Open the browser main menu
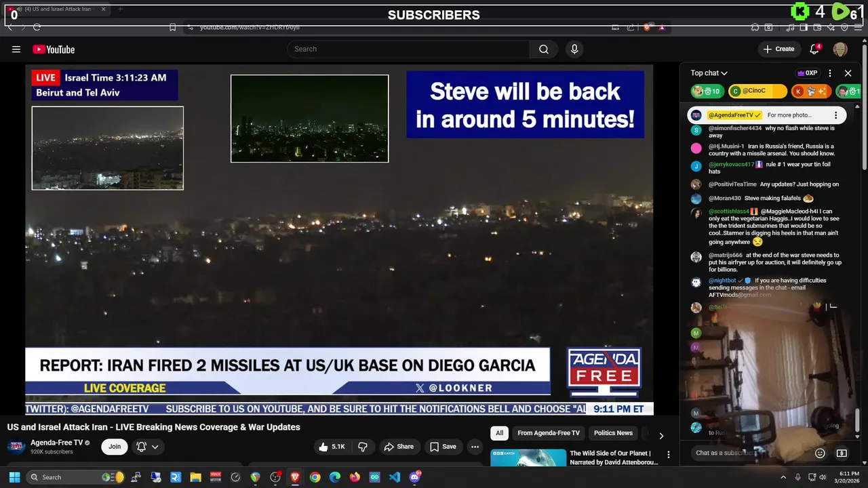Screen dimensions: 868x488 (858, 27)
